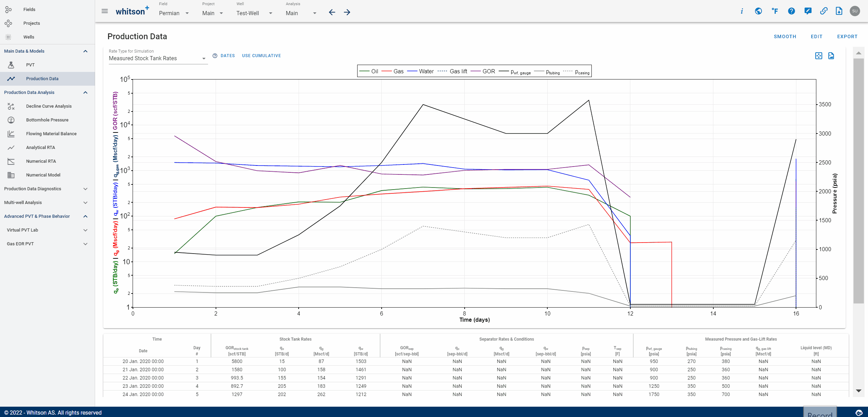Viewport: 868px width, 417px height.
Task: Click the Fields sidebar icon
Action: click(8, 9)
